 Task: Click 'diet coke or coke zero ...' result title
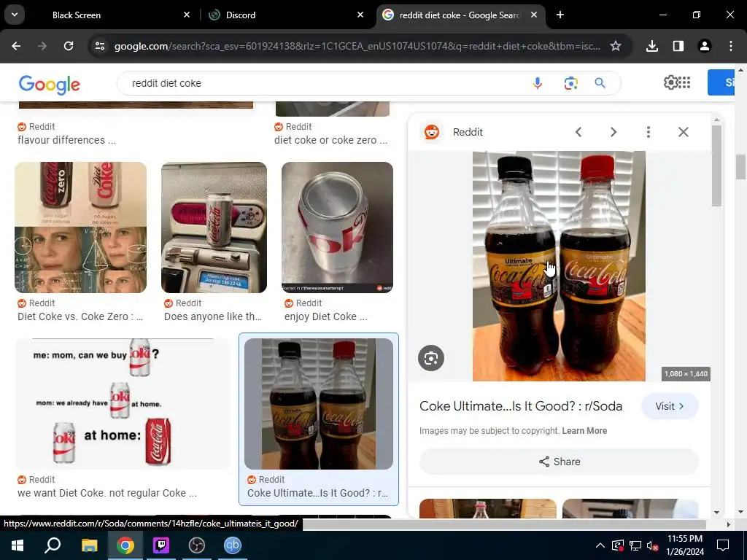click(330, 140)
